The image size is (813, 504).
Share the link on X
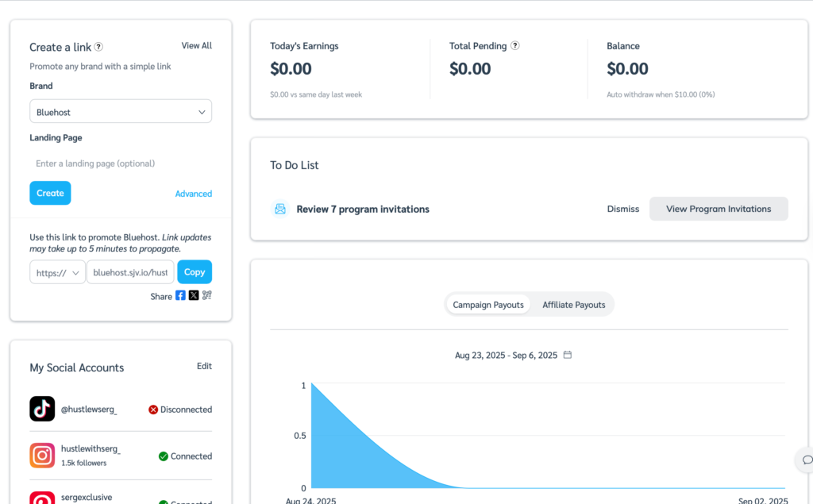[194, 295]
